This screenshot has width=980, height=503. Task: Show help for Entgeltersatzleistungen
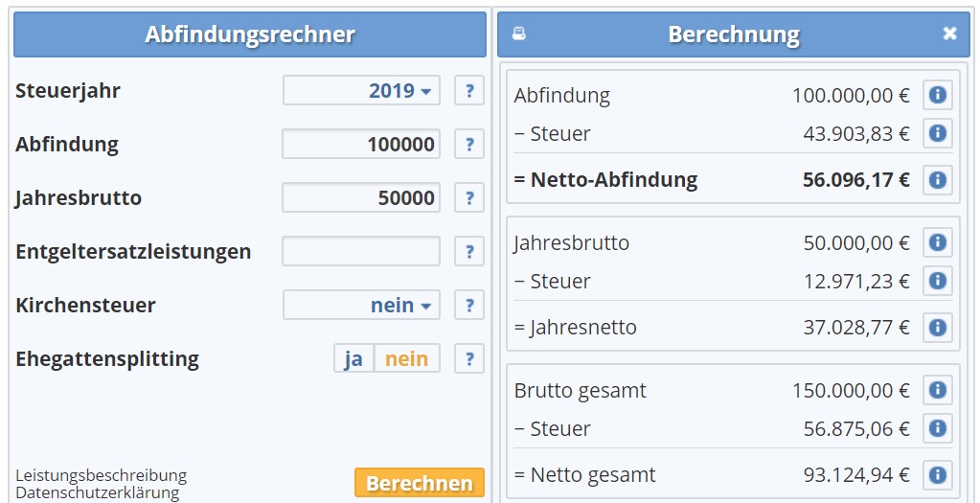tap(469, 252)
